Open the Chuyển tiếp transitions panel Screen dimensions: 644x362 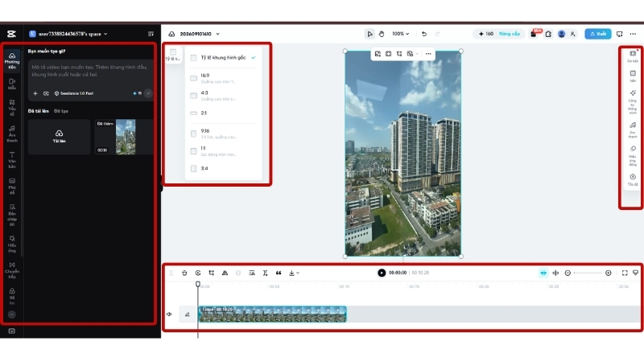[x=12, y=270]
